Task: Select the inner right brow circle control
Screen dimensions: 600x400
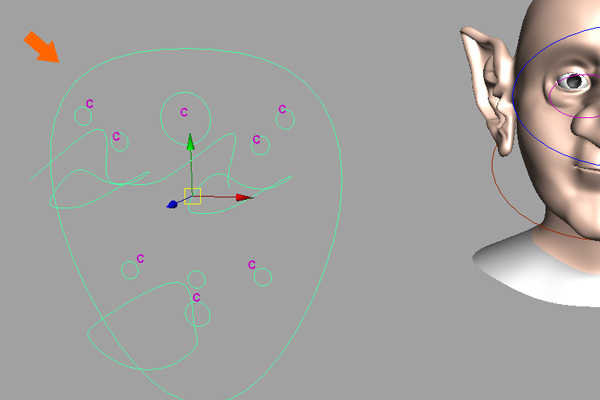Action: point(261,145)
